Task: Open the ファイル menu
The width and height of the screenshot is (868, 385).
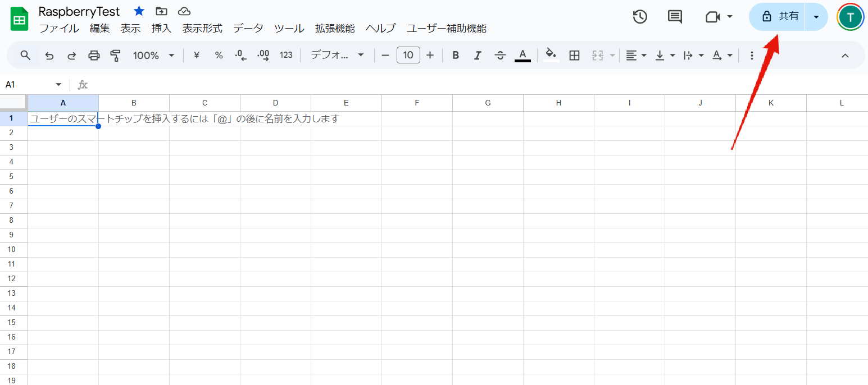Action: [x=59, y=28]
